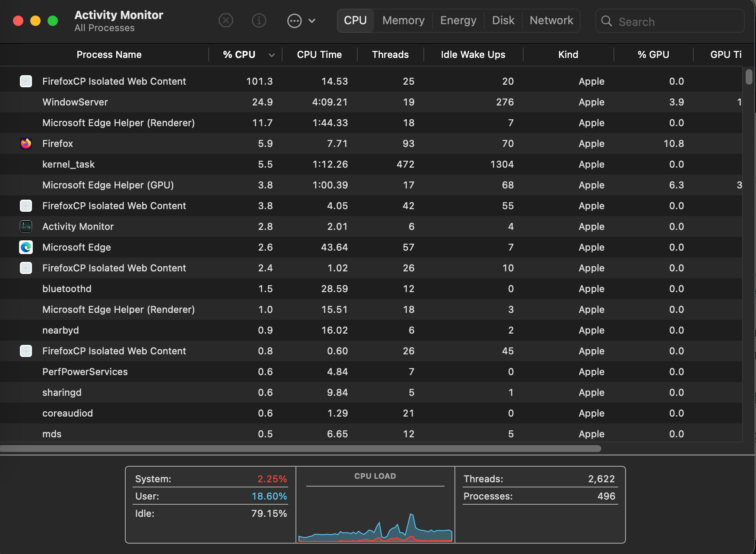
Task: Click the Processes count 496
Action: coord(606,496)
